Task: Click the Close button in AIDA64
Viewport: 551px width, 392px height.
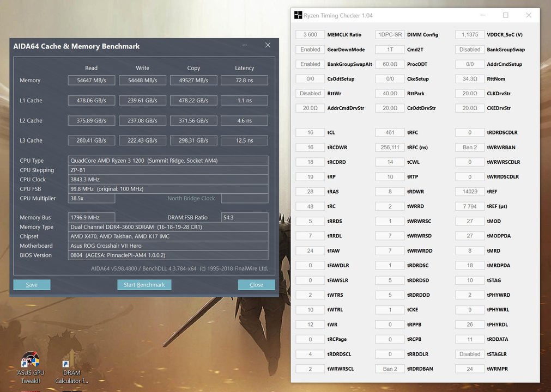Action: click(256, 285)
